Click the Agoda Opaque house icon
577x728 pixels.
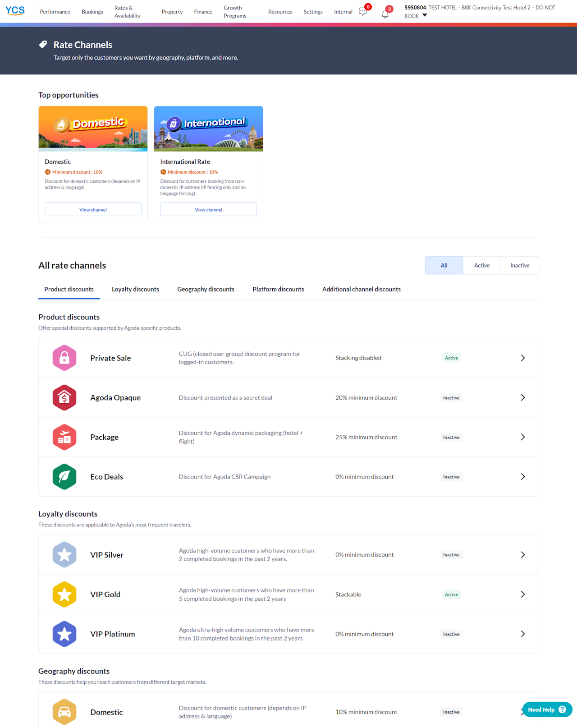click(64, 397)
